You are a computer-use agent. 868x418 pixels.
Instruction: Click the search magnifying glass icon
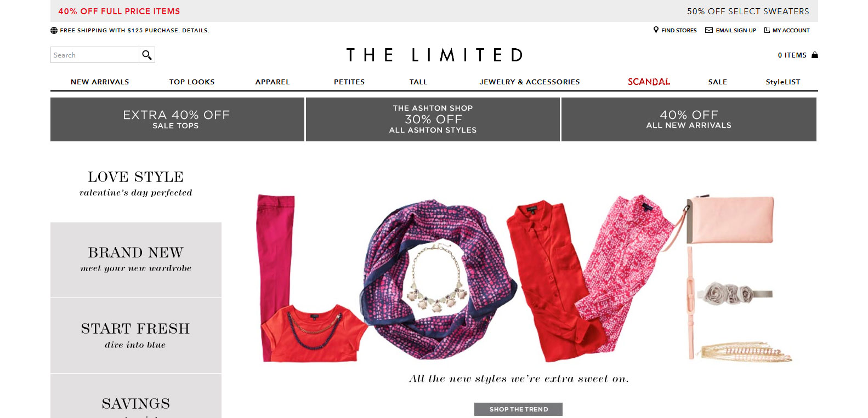[x=147, y=55]
